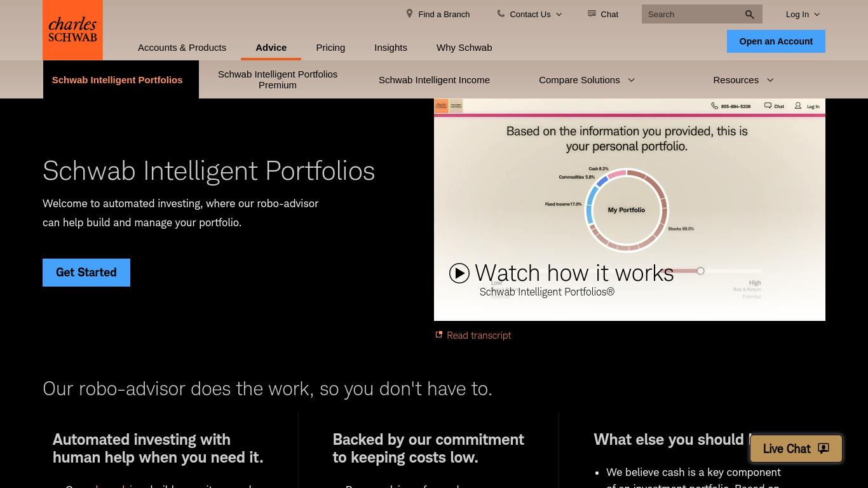Expand the Compare Solutions chevron
The width and height of the screenshot is (868, 488).
(631, 80)
